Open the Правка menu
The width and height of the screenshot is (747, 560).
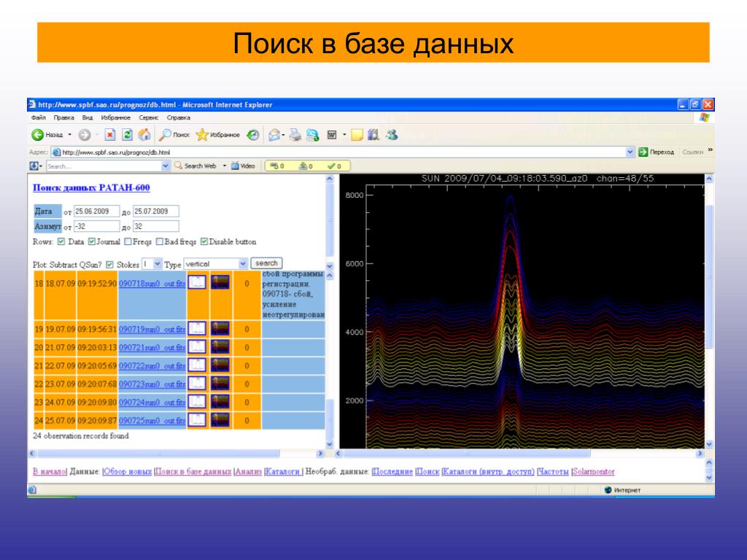(64, 117)
